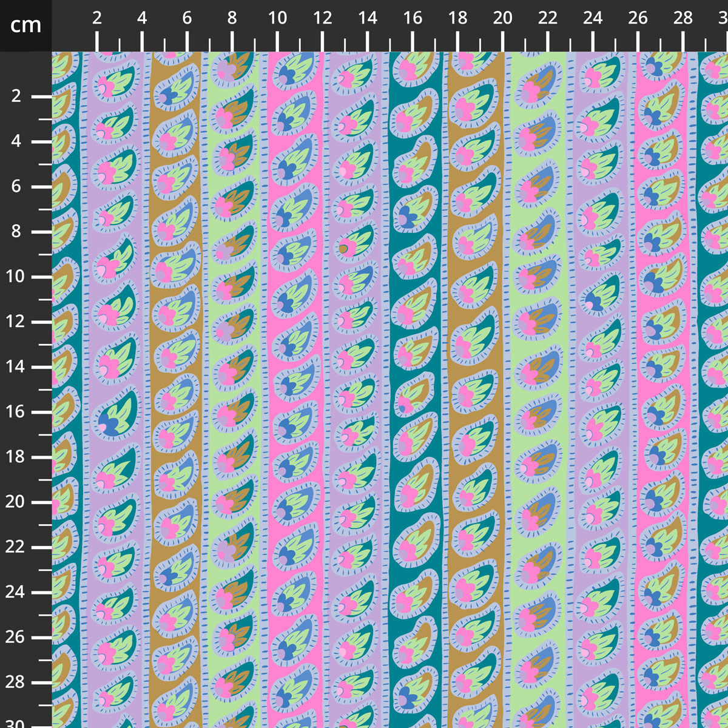Select the 28 mark on the top ruler
The width and height of the screenshot is (728, 728).
[682, 19]
